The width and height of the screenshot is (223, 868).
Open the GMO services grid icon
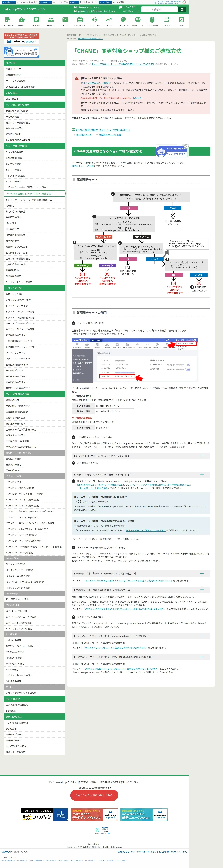(154, 2)
